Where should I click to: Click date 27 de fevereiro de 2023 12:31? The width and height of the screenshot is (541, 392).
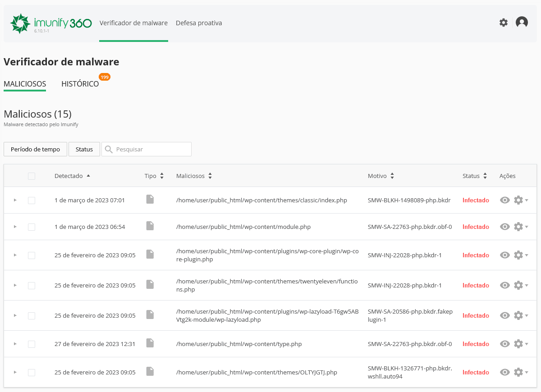point(95,344)
